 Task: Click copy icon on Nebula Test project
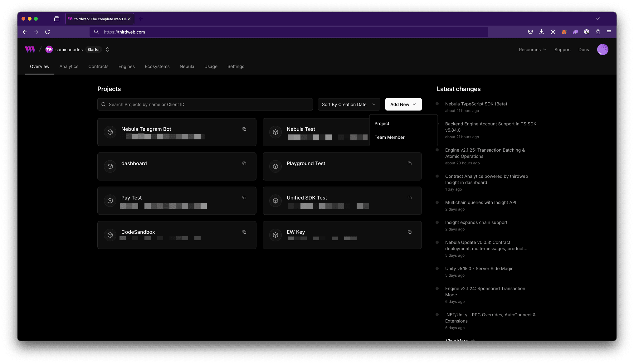click(x=409, y=129)
